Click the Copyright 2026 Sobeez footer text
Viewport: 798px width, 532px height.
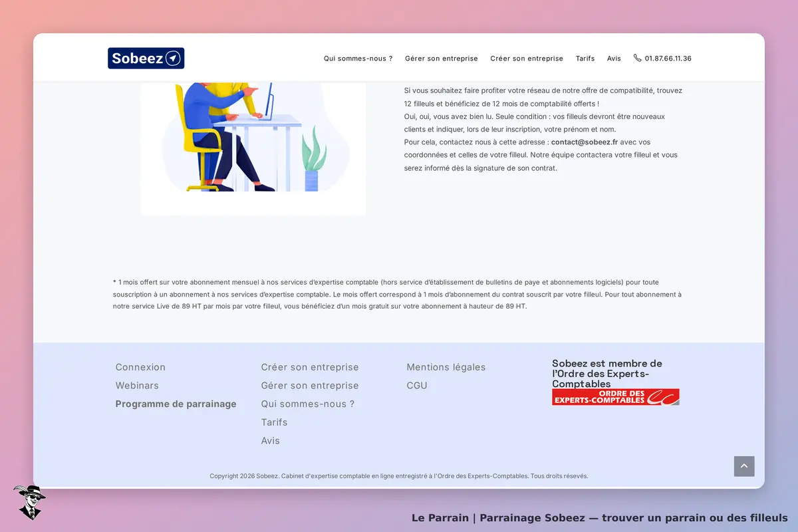[x=399, y=476]
